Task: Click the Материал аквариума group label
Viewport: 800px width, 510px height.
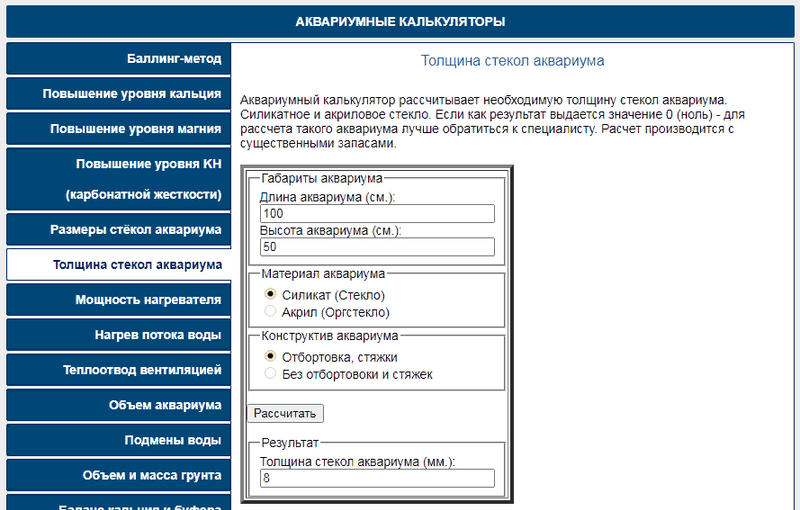Action: (323, 274)
